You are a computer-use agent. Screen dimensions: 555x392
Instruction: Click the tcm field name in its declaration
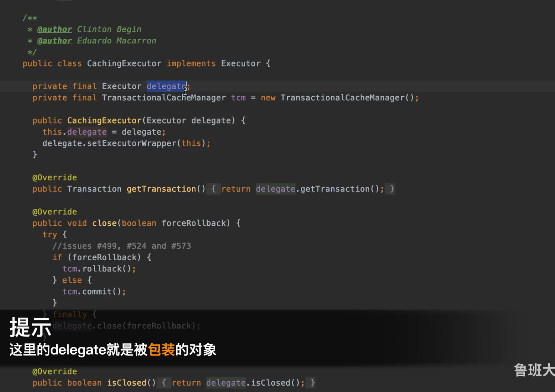pos(238,98)
